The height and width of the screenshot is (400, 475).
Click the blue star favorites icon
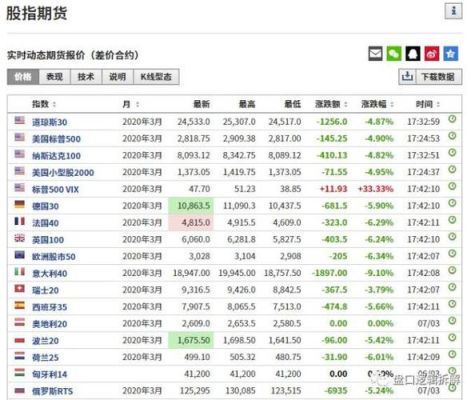pos(451,54)
